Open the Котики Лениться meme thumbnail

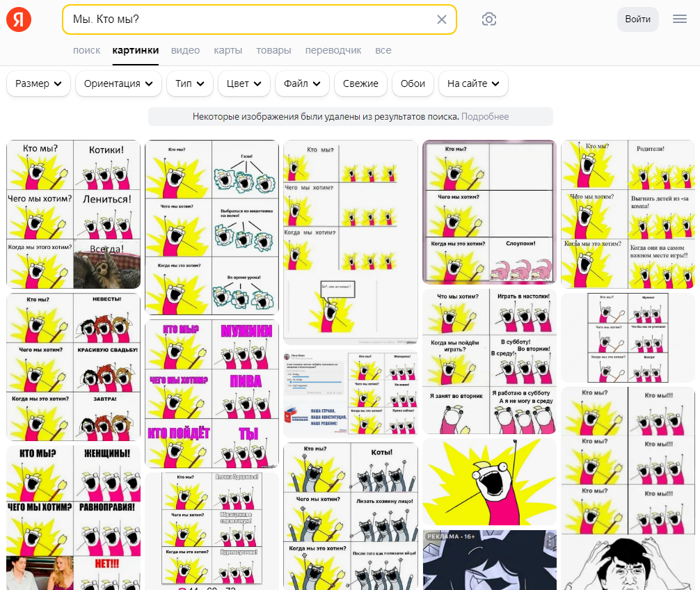pos(73,214)
